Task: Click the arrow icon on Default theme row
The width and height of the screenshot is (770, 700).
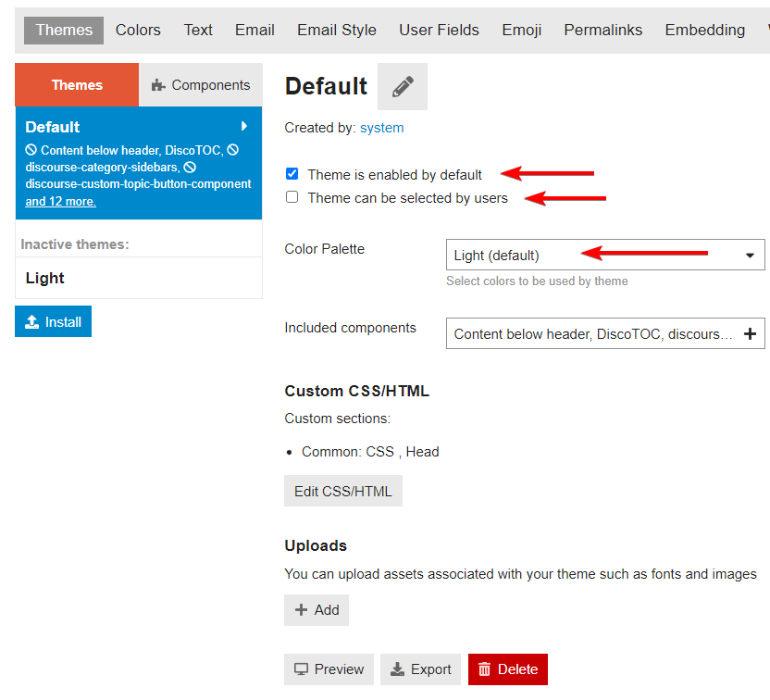Action: click(x=243, y=126)
